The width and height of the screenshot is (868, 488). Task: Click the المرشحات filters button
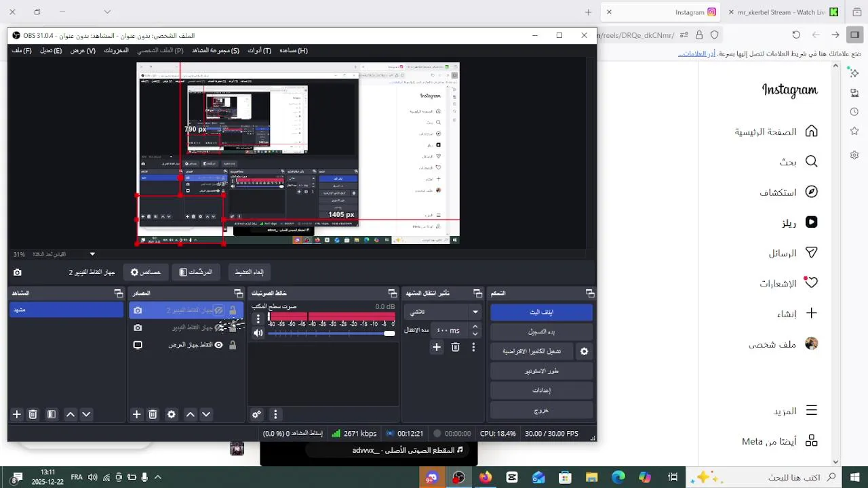click(x=195, y=272)
